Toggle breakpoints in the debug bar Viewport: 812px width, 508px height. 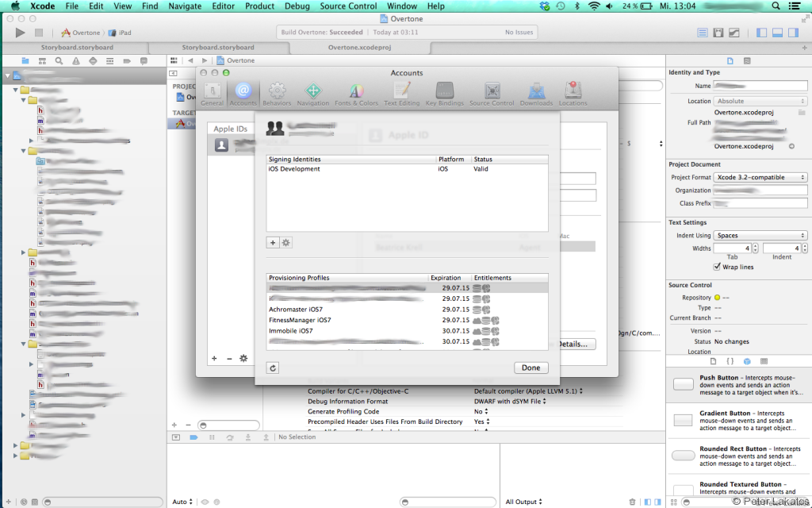coord(193,437)
